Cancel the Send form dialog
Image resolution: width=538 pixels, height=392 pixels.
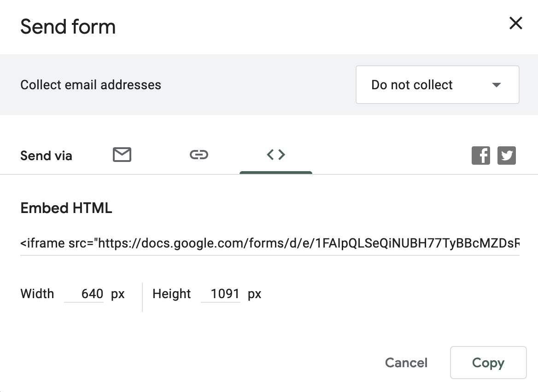pyautogui.click(x=406, y=363)
